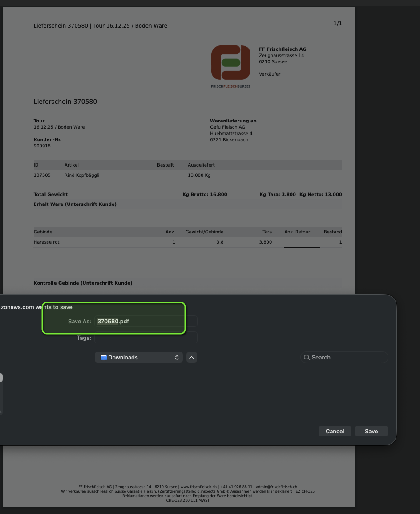Click the admin@frischfleisch.ch email address
This screenshot has height=514, width=420.
tap(276, 487)
